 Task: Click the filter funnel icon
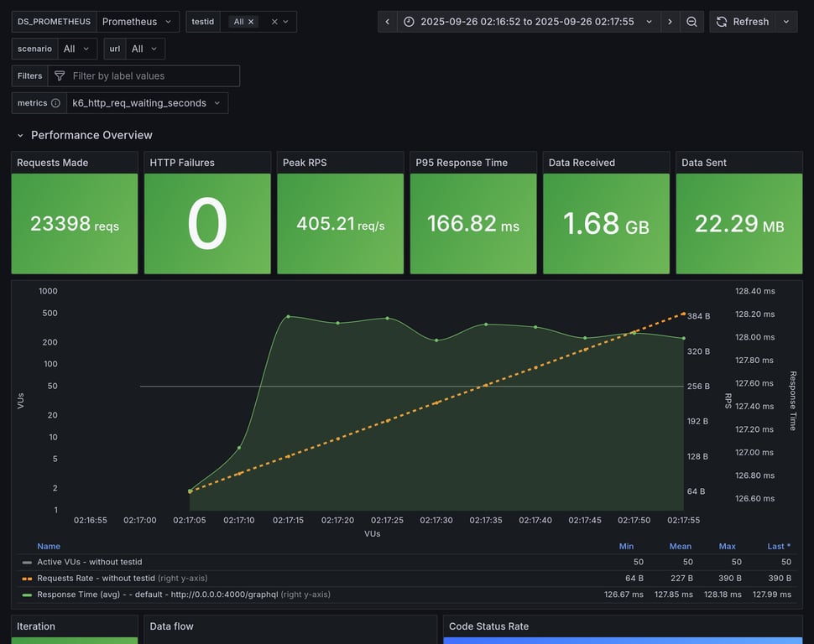pos(60,76)
